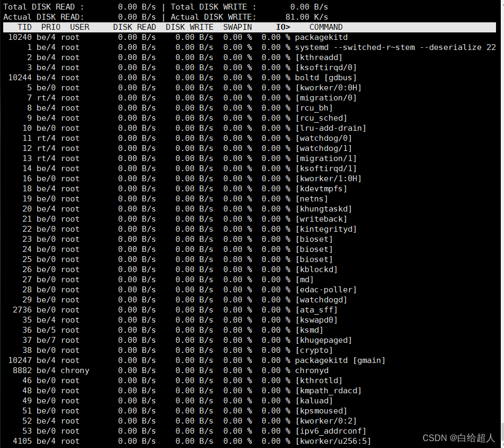Image resolution: width=504 pixels, height=448 pixels.
Task: Select the Total DISK READ label
Action: click(44, 7)
